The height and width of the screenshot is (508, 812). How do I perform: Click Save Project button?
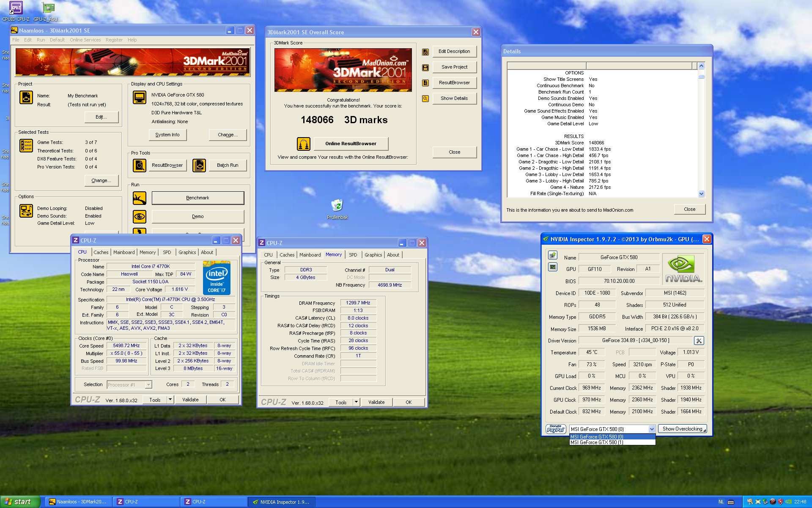455,67
